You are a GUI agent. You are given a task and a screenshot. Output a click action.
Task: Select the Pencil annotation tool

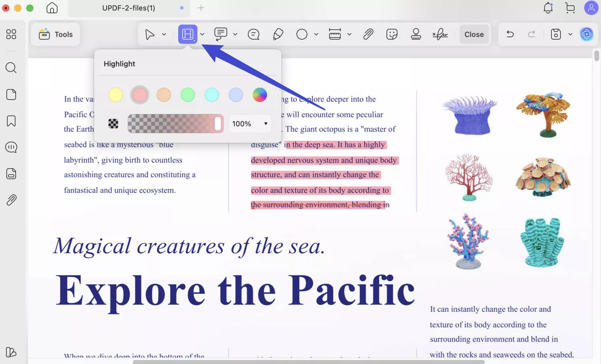278,34
